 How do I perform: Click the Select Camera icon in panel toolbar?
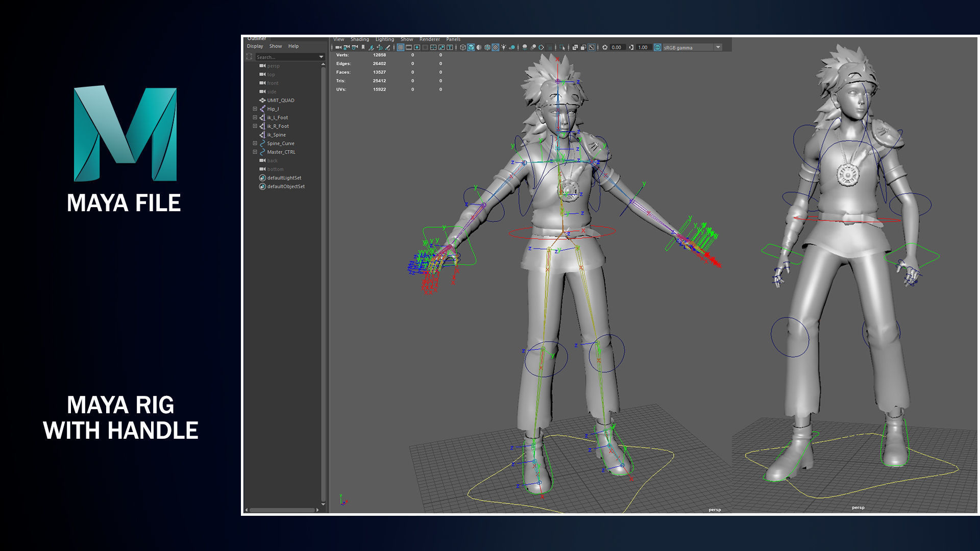click(x=338, y=47)
